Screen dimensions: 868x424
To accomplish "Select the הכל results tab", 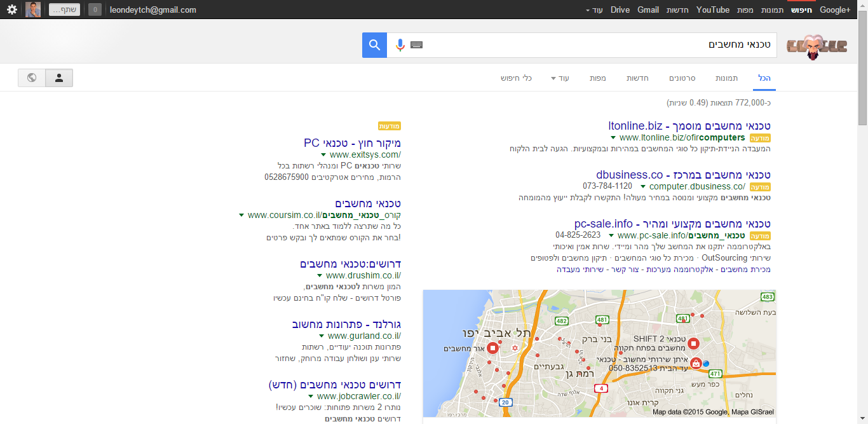I will 764,78.
